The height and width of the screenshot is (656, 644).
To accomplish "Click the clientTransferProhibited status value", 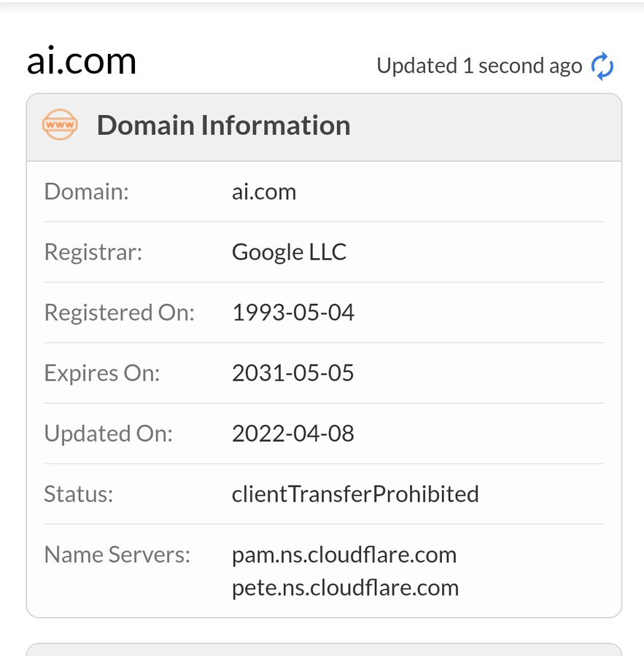I will [x=355, y=494].
